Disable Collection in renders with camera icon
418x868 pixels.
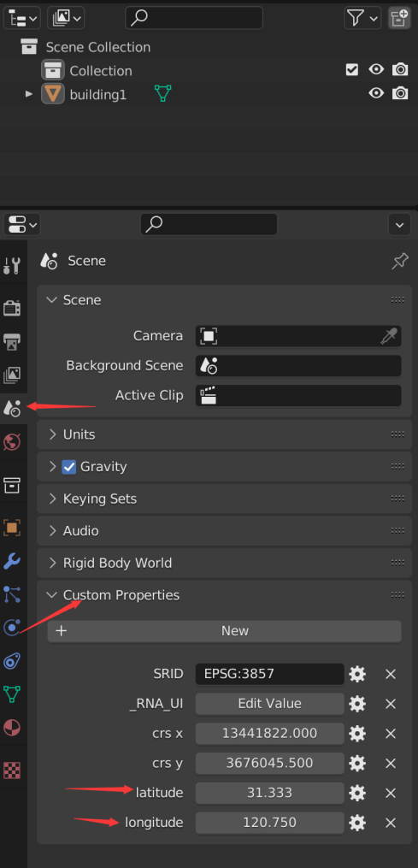(x=400, y=70)
